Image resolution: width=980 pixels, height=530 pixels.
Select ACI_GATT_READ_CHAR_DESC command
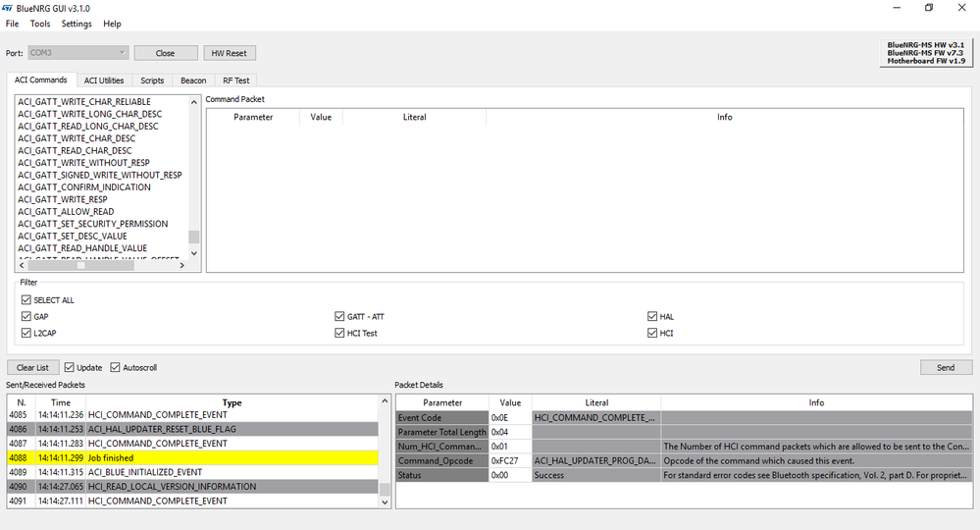[x=75, y=150]
